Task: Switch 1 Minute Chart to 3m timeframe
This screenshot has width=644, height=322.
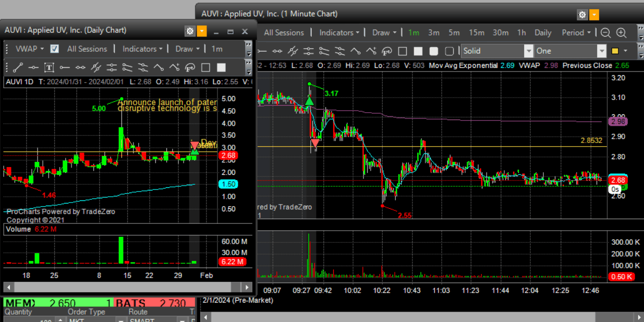Action: (x=434, y=32)
